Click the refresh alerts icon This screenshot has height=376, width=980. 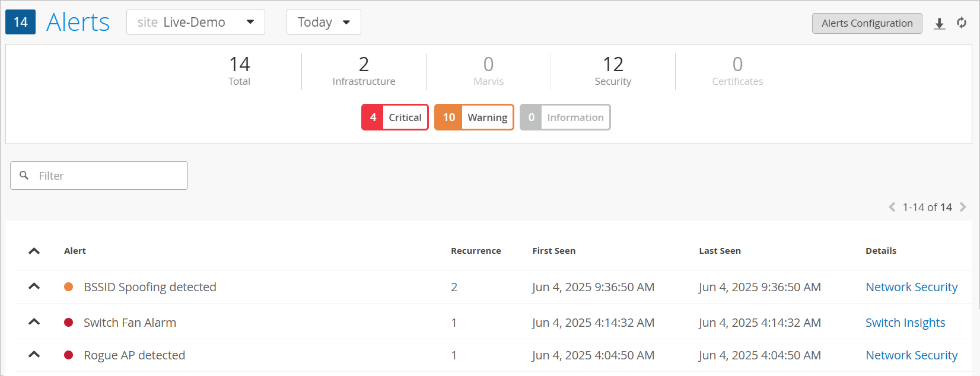point(962,23)
